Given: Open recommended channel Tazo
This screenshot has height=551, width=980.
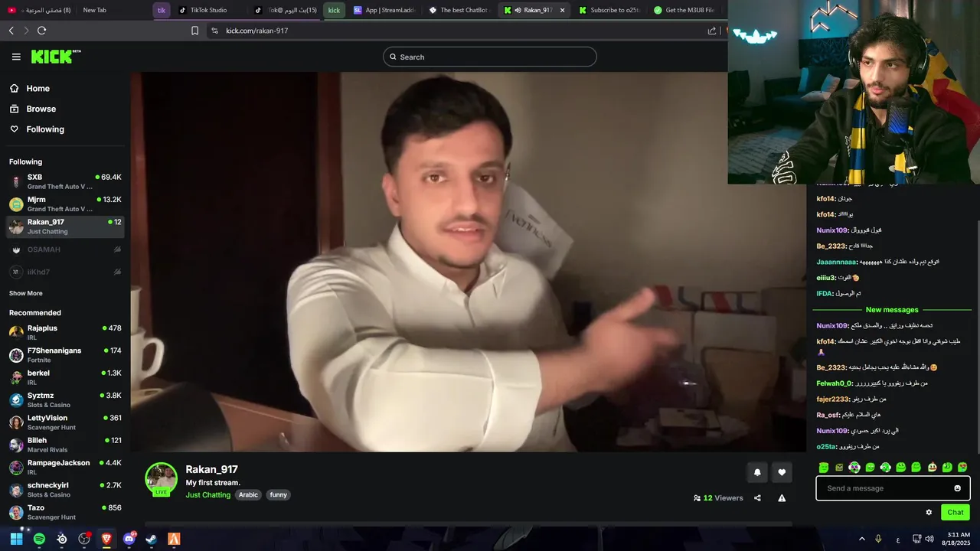Looking at the screenshot, I should (65, 512).
